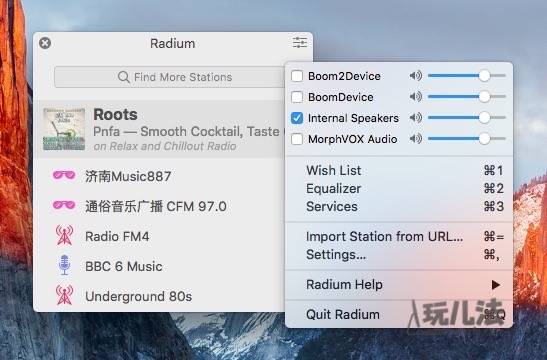
Task: Expand the Radium Help submenu
Action: tap(399, 285)
